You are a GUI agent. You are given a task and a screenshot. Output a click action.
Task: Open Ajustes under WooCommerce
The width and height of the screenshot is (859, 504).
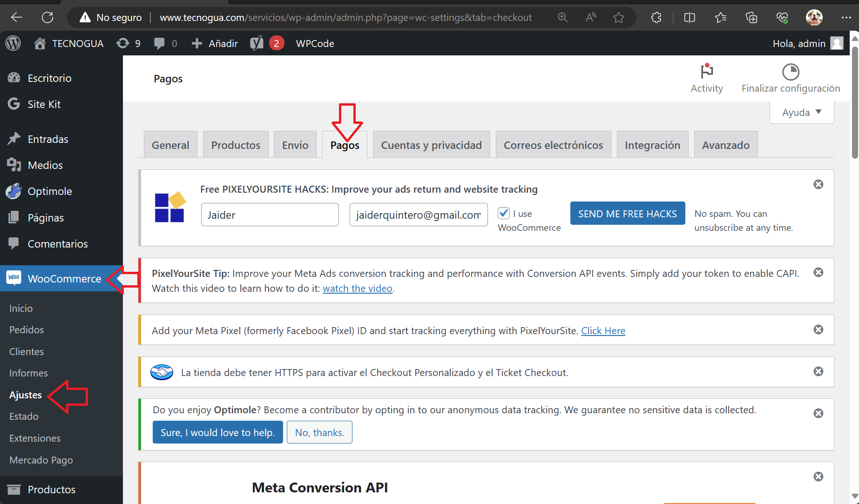(26, 395)
